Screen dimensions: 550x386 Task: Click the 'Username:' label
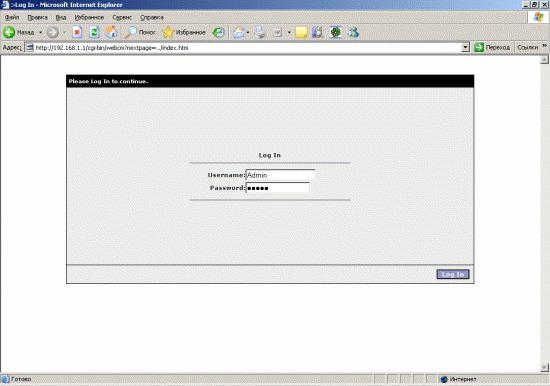[227, 175]
